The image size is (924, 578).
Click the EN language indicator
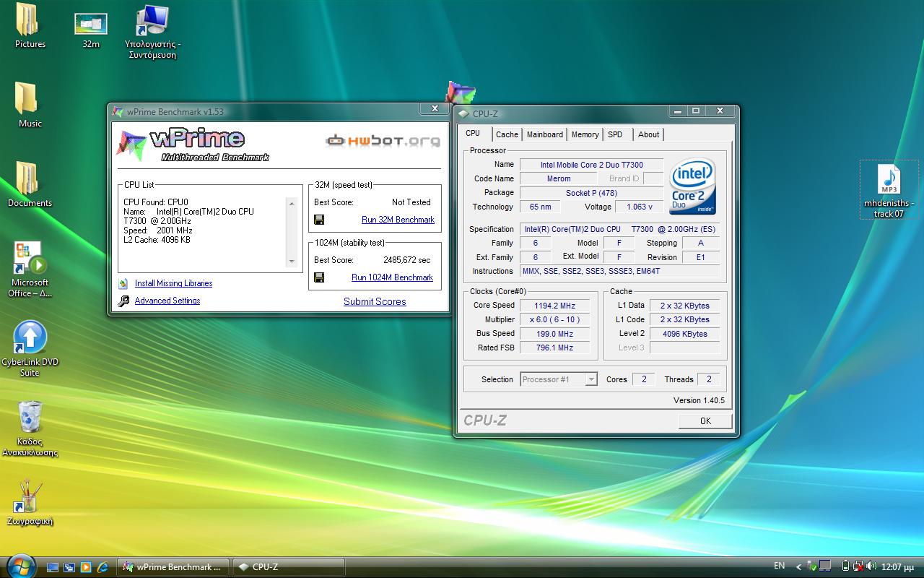tap(780, 566)
